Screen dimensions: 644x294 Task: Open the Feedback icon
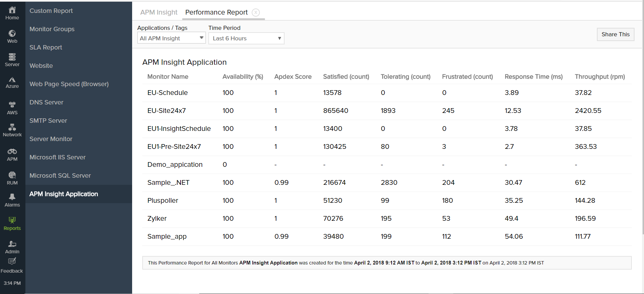pos(12,261)
